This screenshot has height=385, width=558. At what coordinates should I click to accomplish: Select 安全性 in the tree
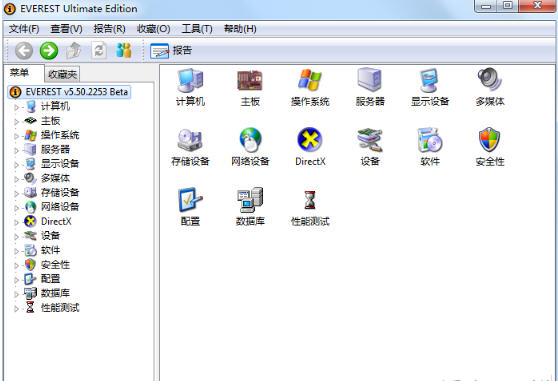pos(55,265)
